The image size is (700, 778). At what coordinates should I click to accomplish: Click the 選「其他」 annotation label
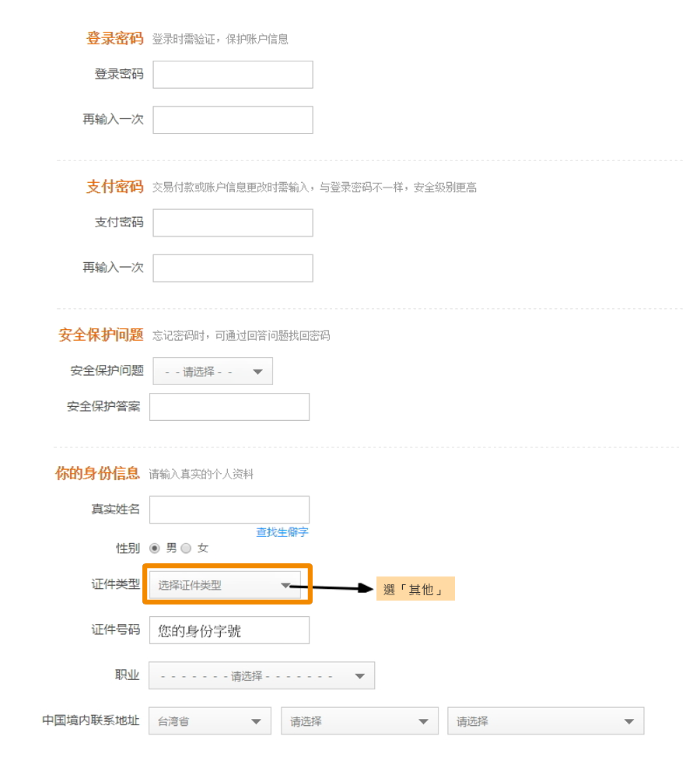pyautogui.click(x=415, y=589)
